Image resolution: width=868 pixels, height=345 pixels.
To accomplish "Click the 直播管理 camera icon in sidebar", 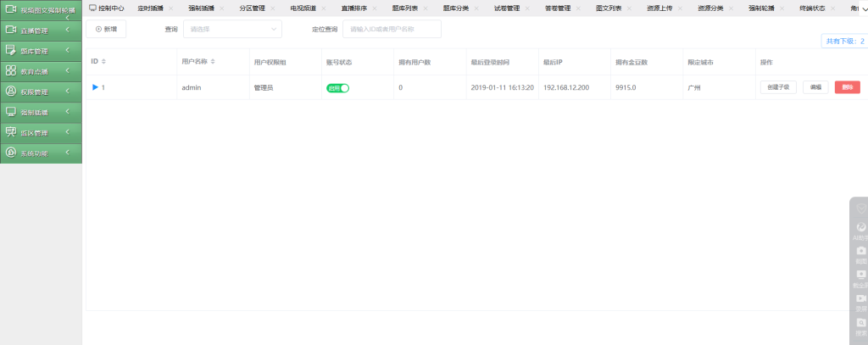I will tap(10, 30).
